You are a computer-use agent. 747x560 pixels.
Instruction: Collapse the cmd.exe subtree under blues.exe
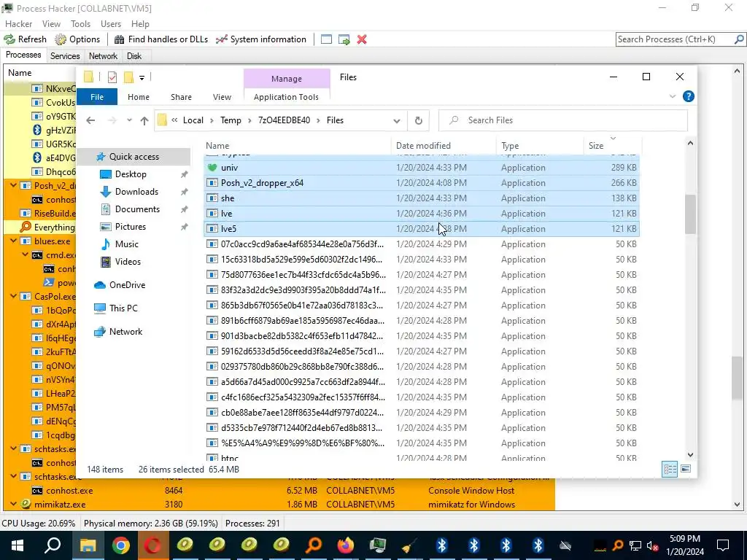point(26,254)
